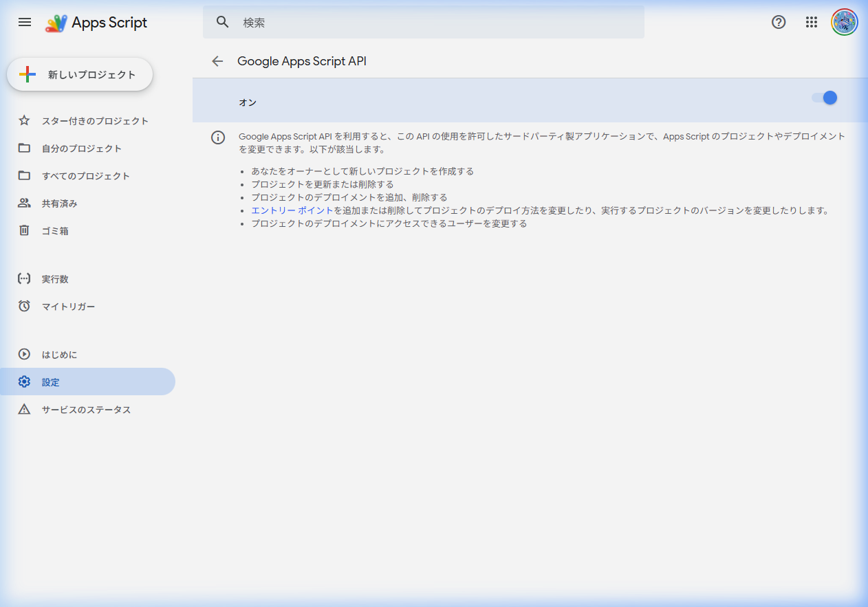Focus the 検索 search field
The height and width of the screenshot is (607, 868).
424,22
